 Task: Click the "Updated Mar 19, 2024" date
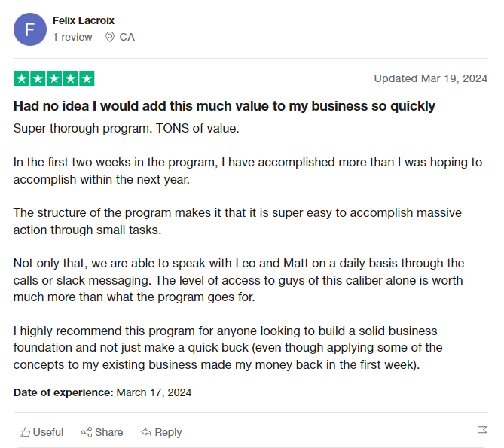tap(431, 78)
